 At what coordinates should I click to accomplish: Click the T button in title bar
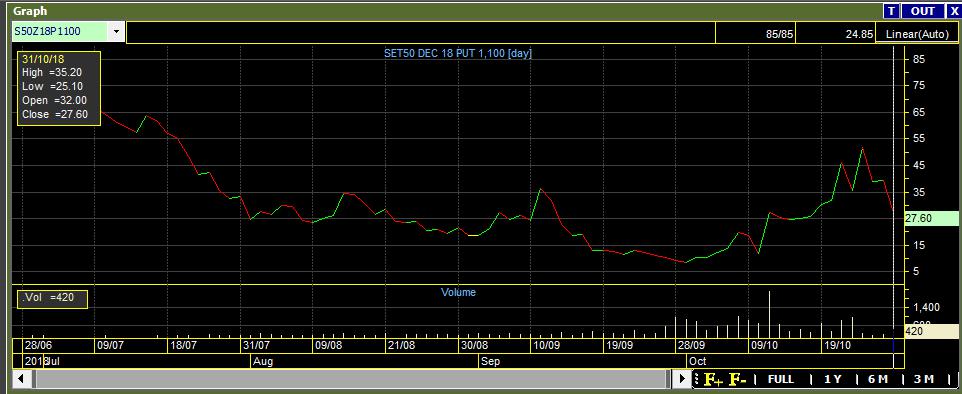(891, 11)
